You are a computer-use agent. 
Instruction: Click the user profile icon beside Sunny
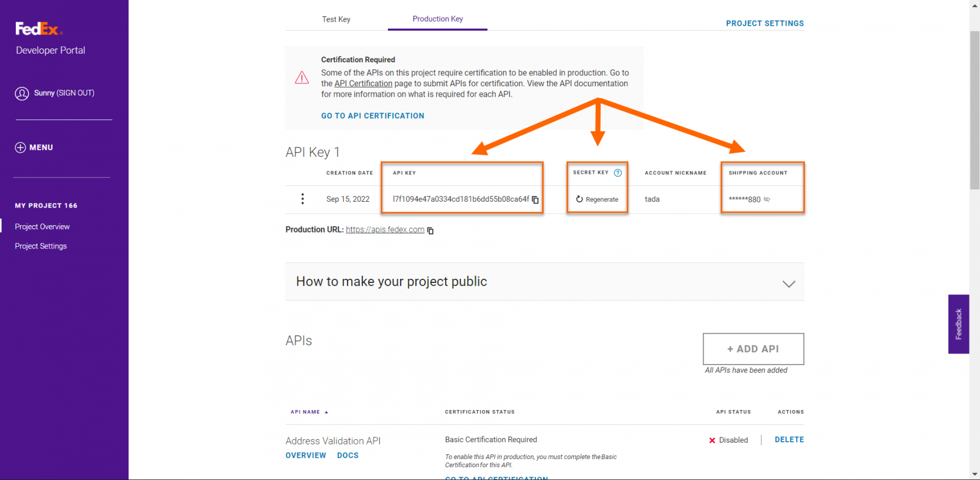22,93
